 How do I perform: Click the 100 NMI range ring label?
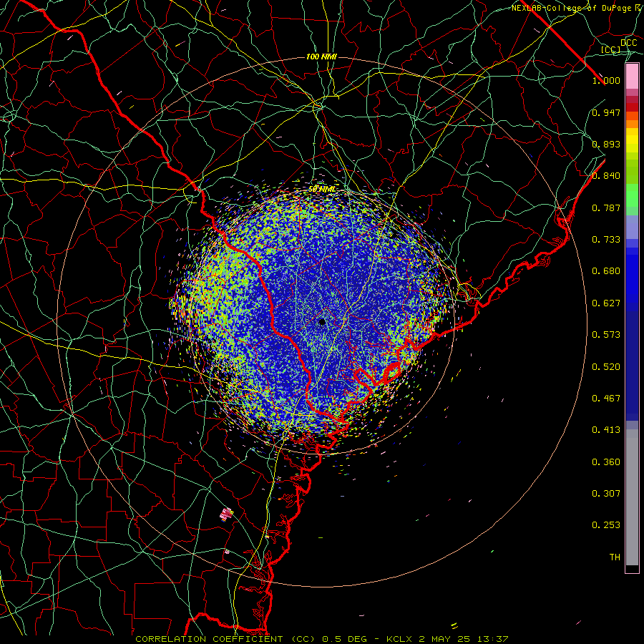pos(321,57)
